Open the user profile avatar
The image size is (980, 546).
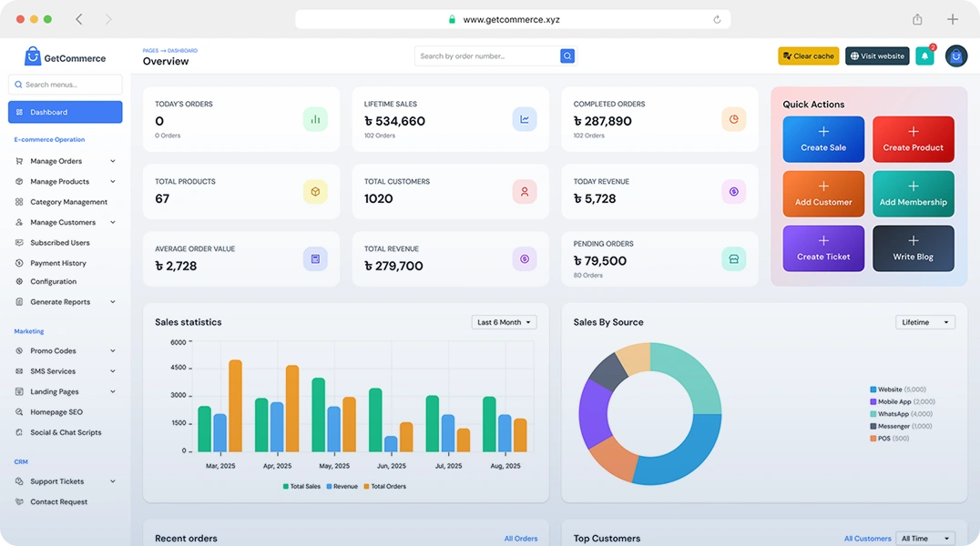point(955,56)
